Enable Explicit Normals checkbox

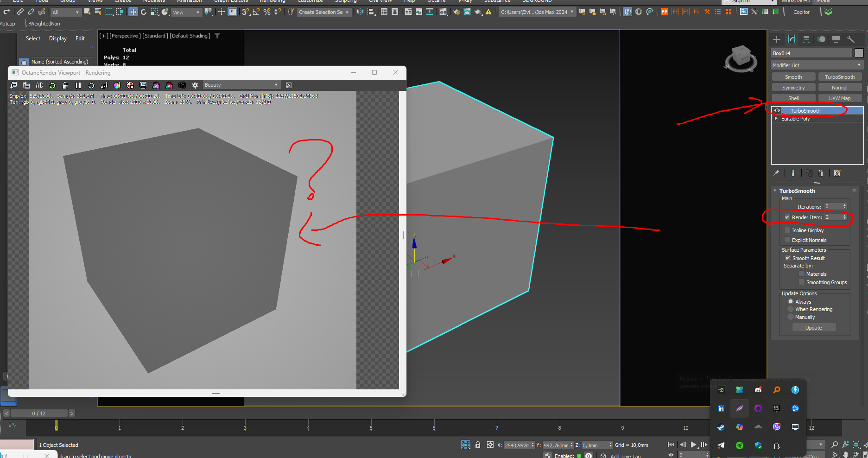(787, 240)
